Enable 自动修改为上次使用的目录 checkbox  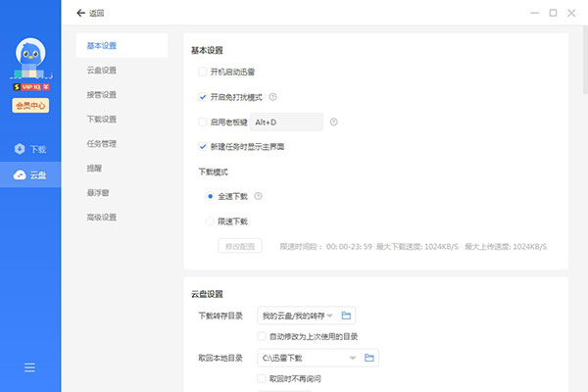262,336
